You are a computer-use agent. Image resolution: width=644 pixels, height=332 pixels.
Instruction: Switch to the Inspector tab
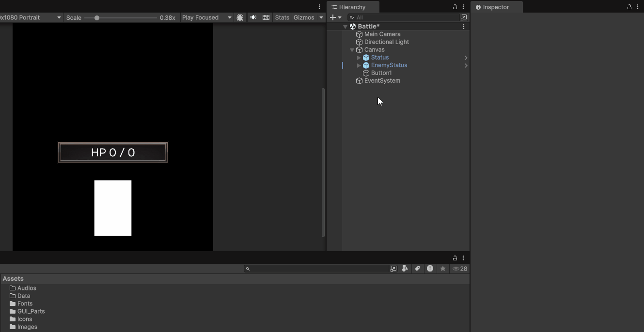point(496,7)
